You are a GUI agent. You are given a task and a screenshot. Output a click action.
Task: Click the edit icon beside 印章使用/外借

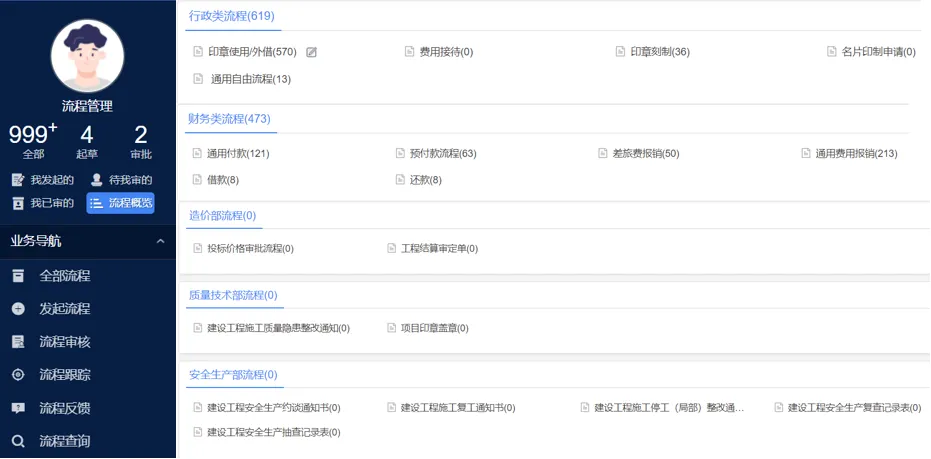click(312, 52)
